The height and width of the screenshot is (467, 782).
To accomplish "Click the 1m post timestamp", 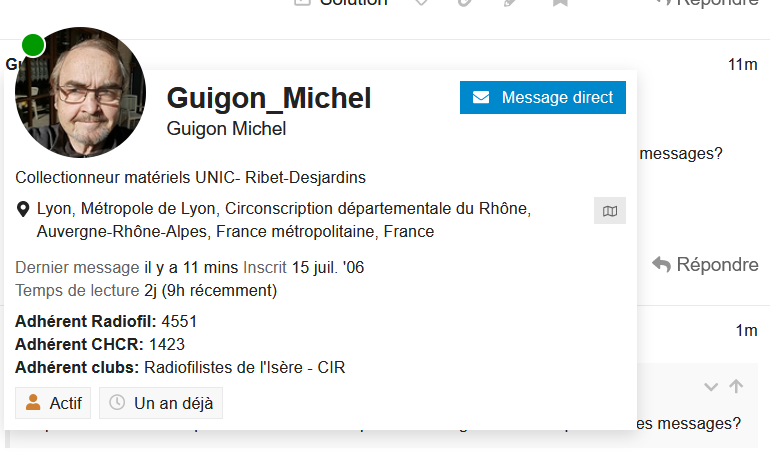I will point(746,330).
